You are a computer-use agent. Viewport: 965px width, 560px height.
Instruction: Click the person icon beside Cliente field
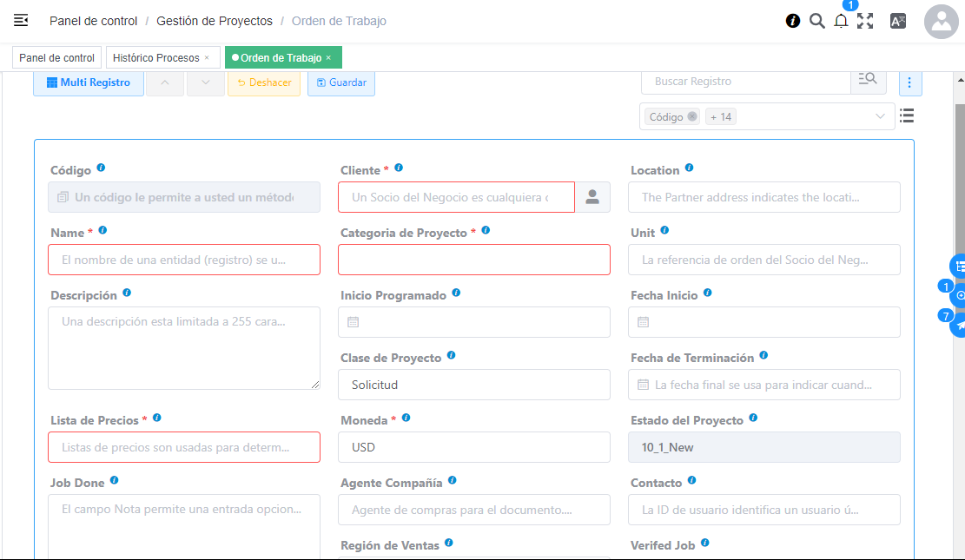[592, 197]
